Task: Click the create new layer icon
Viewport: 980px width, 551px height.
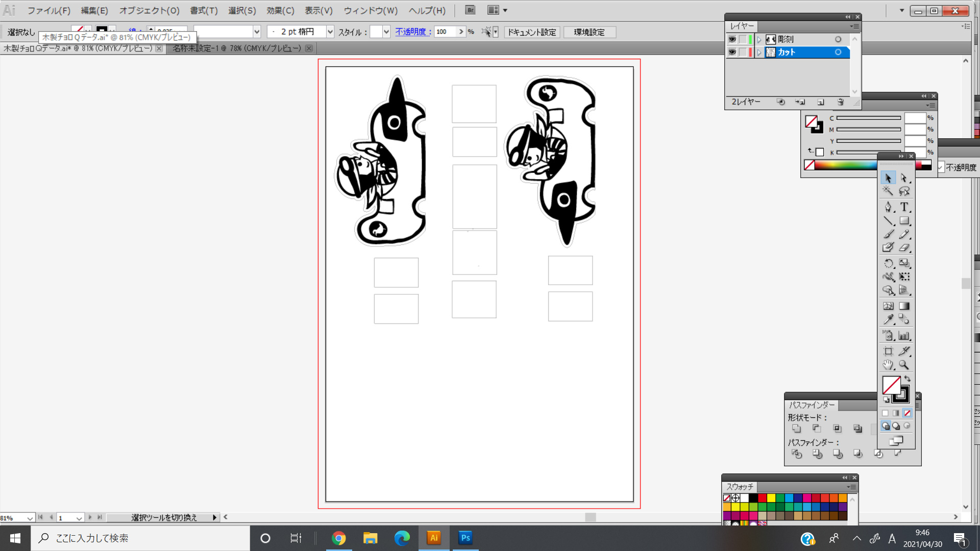Action: 821,102
